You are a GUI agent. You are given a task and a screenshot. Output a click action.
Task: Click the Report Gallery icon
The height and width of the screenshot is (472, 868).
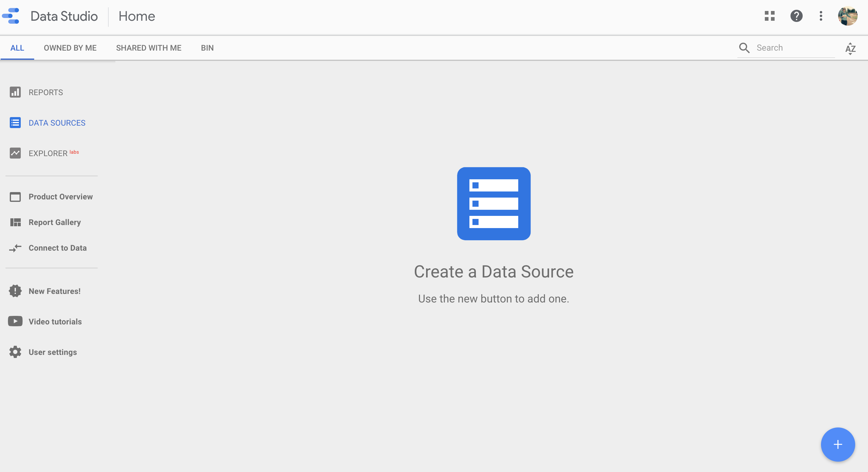tap(15, 222)
